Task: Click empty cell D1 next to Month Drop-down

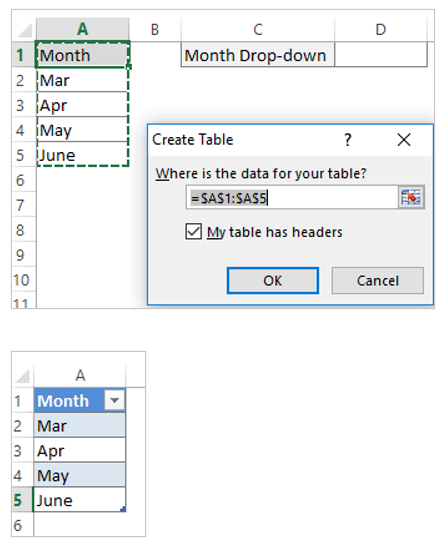Action: click(381, 55)
